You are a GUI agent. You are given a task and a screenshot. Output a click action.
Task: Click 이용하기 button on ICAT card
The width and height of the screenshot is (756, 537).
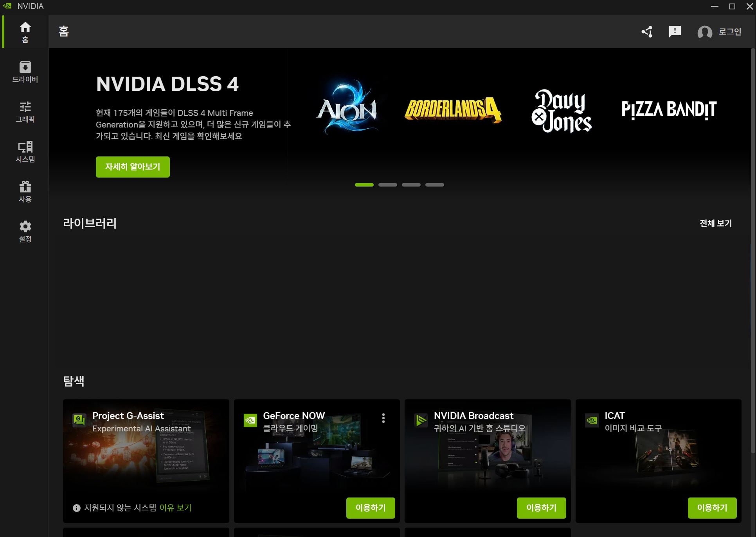coord(712,508)
